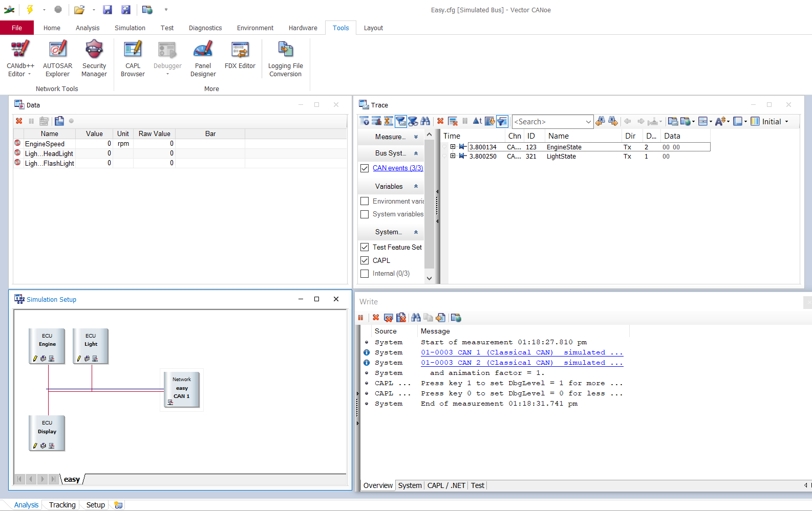Click the pause icon in Trace toolbar
Image resolution: width=812 pixels, height=511 pixels.
coord(465,121)
